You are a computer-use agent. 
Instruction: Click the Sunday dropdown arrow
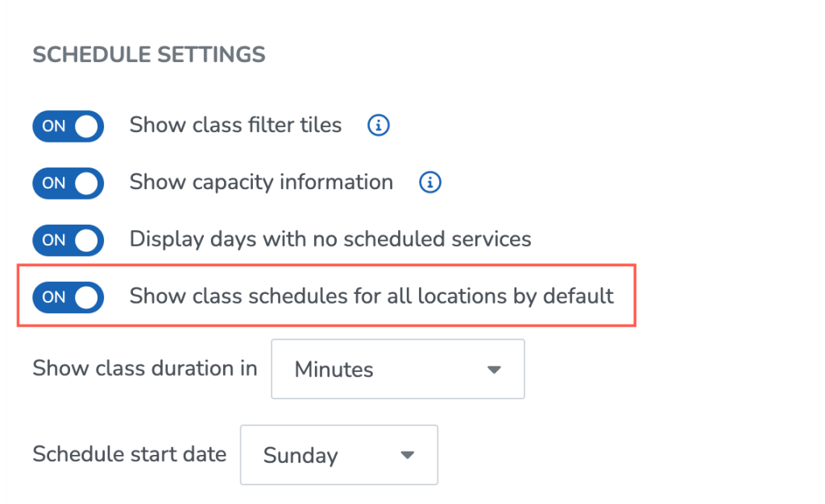point(407,455)
